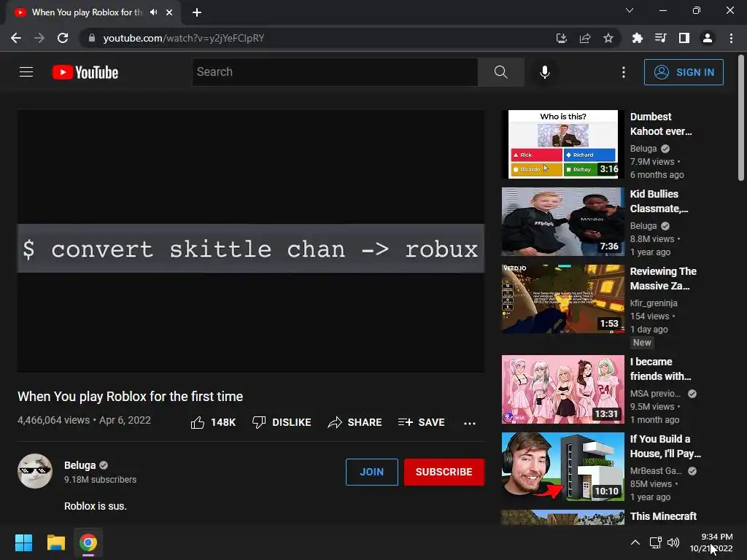Image resolution: width=747 pixels, height=560 pixels.
Task: Bookmark this tab with star
Action: [608, 38]
